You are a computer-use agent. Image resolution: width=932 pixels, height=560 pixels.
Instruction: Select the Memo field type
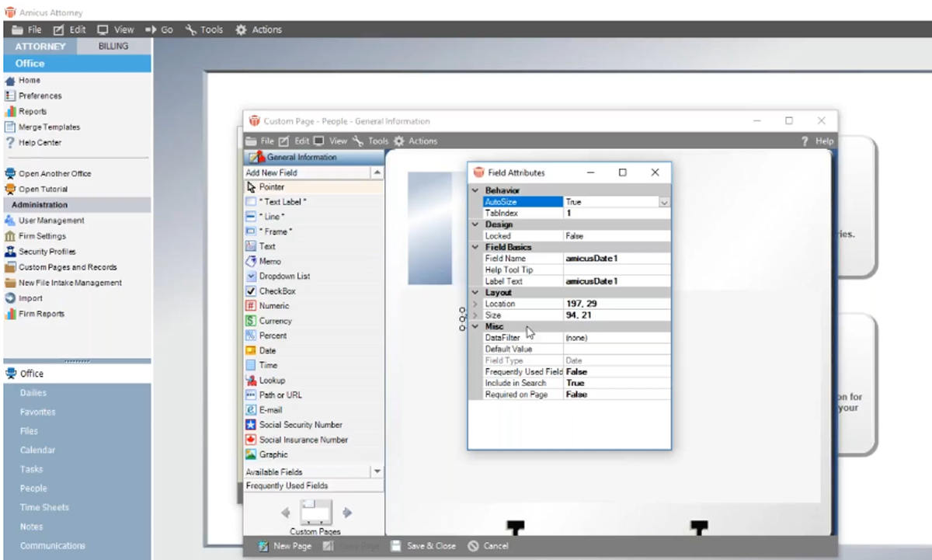(314, 262)
